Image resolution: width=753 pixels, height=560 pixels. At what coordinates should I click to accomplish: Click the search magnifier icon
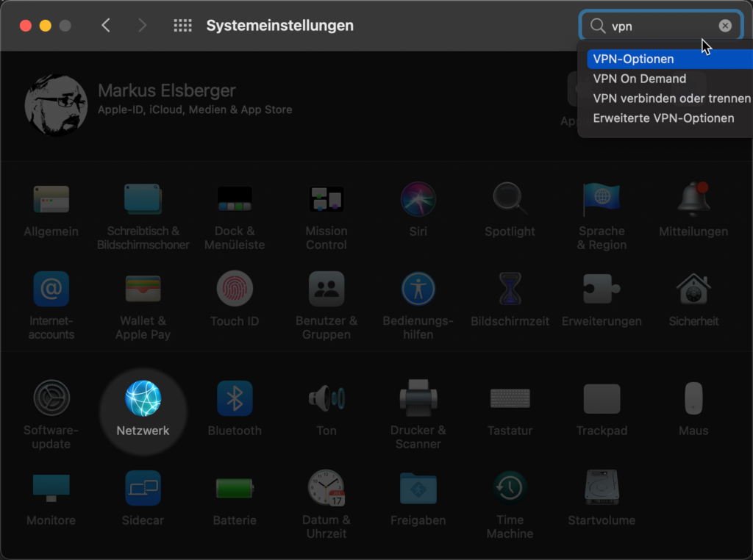tap(597, 26)
